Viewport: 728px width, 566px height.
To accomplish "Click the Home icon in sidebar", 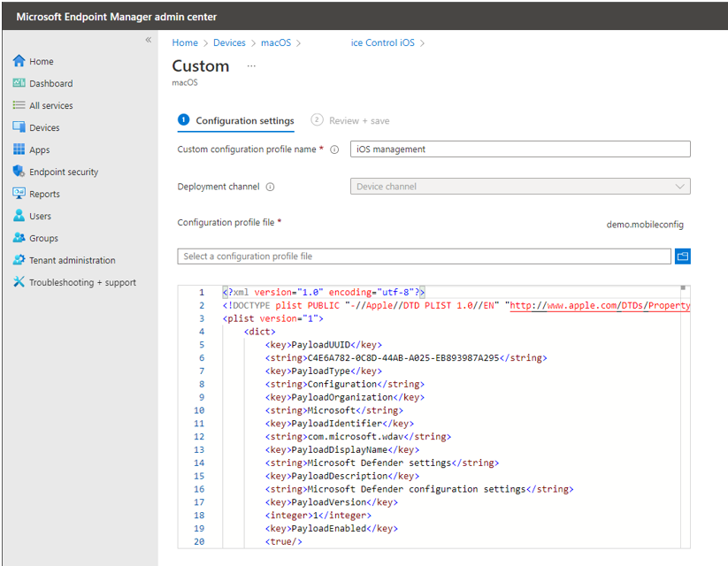I will 19,61.
